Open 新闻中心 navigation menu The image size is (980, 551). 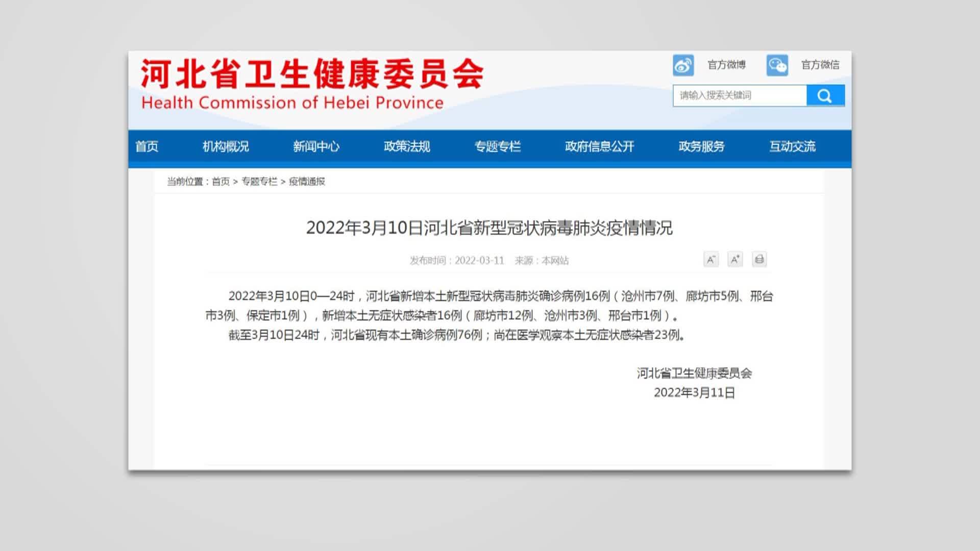pyautogui.click(x=316, y=147)
